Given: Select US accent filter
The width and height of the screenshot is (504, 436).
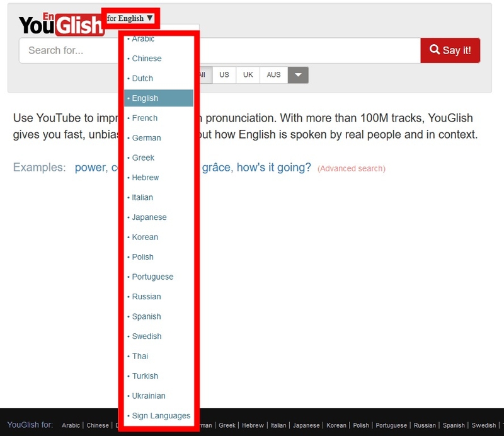Looking at the screenshot, I should pyautogui.click(x=225, y=74).
